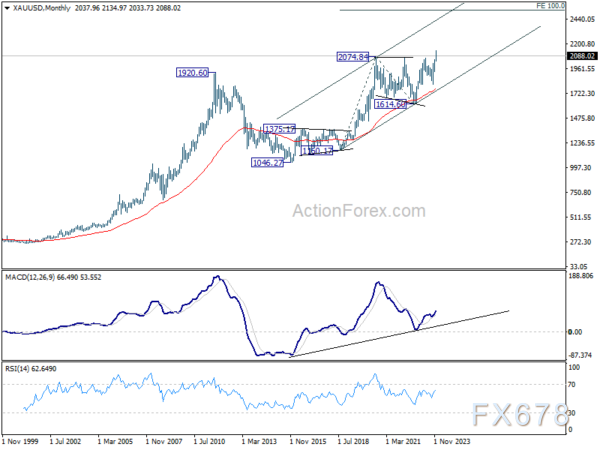Click the 1 Nov 2023 date label

pos(452,442)
